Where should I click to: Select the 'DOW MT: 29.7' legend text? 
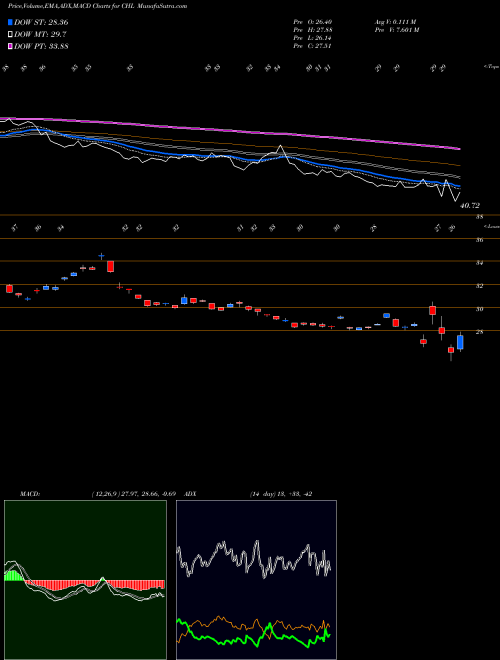point(40,35)
